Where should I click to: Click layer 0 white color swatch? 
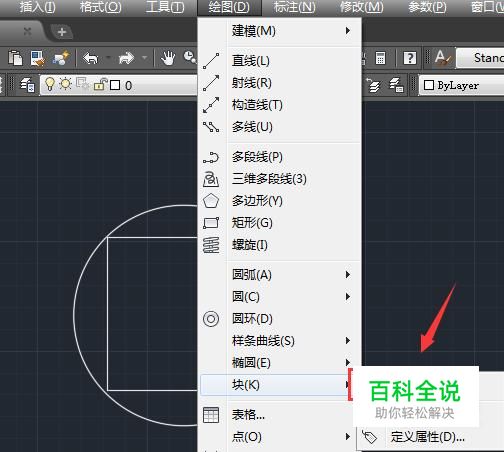tap(115, 85)
